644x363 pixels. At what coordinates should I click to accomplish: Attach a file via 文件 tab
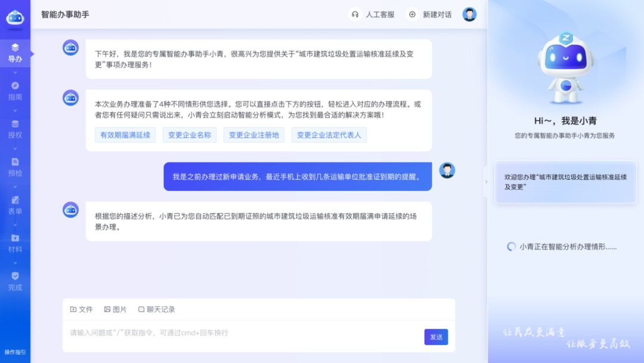pyautogui.click(x=82, y=309)
